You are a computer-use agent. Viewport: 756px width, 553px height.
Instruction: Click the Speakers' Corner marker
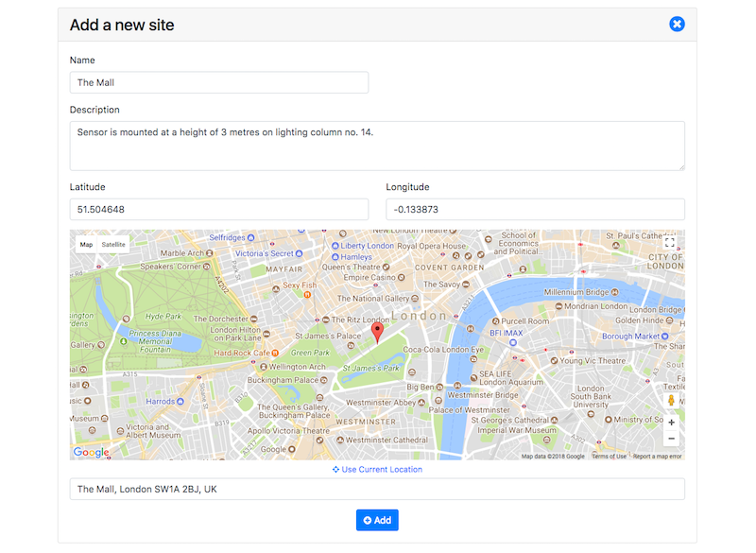pyautogui.click(x=207, y=267)
